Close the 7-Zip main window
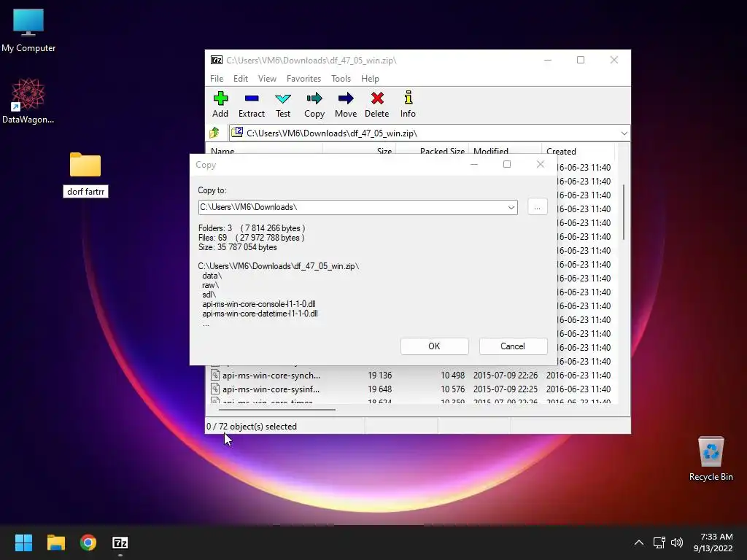Image resolution: width=747 pixels, height=560 pixels. [x=614, y=60]
